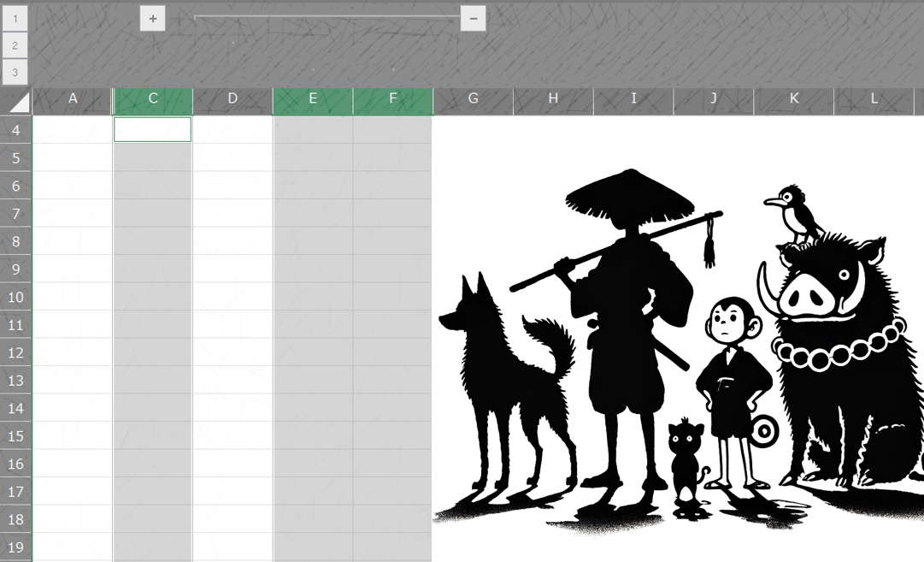Screen dimensions: 924x562
Task: Select column I header
Action: (633, 98)
